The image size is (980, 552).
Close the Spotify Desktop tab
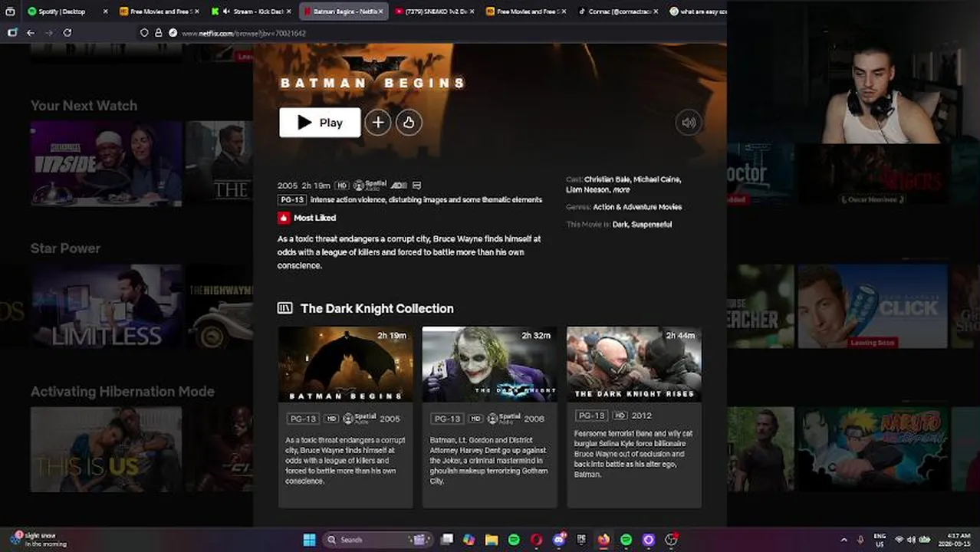pyautogui.click(x=105, y=11)
